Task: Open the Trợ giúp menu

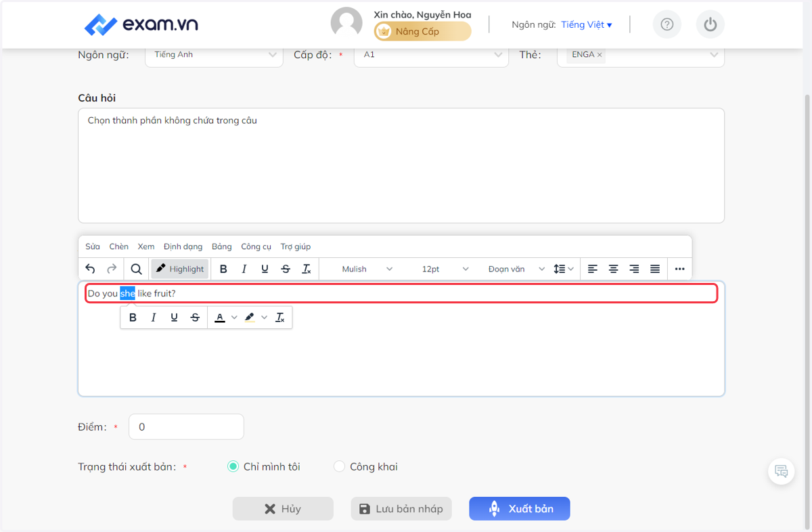Action: point(296,246)
